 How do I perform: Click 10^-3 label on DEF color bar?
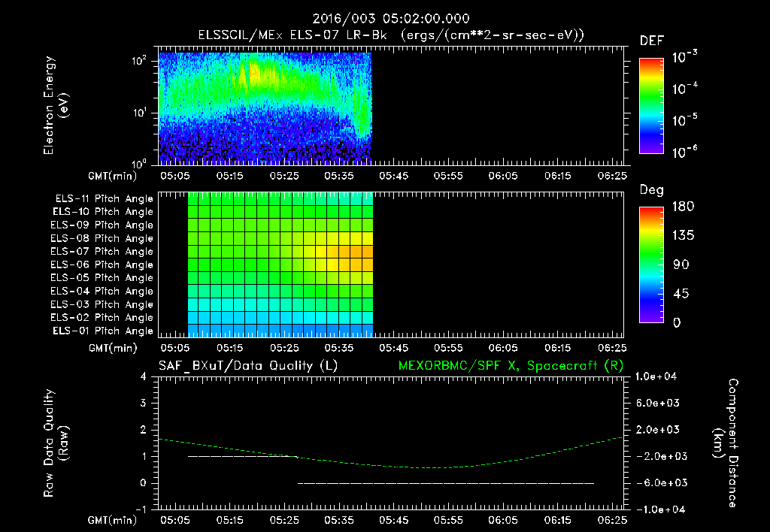click(x=684, y=56)
